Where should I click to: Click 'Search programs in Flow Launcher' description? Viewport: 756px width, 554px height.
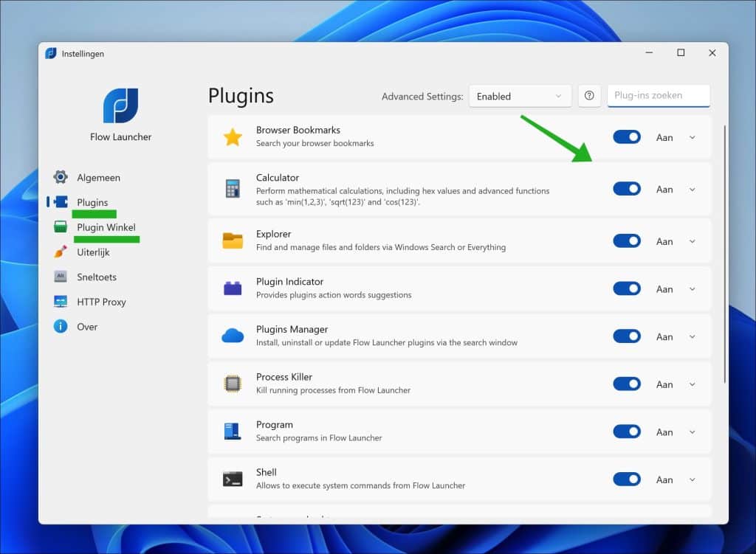pyautogui.click(x=319, y=438)
